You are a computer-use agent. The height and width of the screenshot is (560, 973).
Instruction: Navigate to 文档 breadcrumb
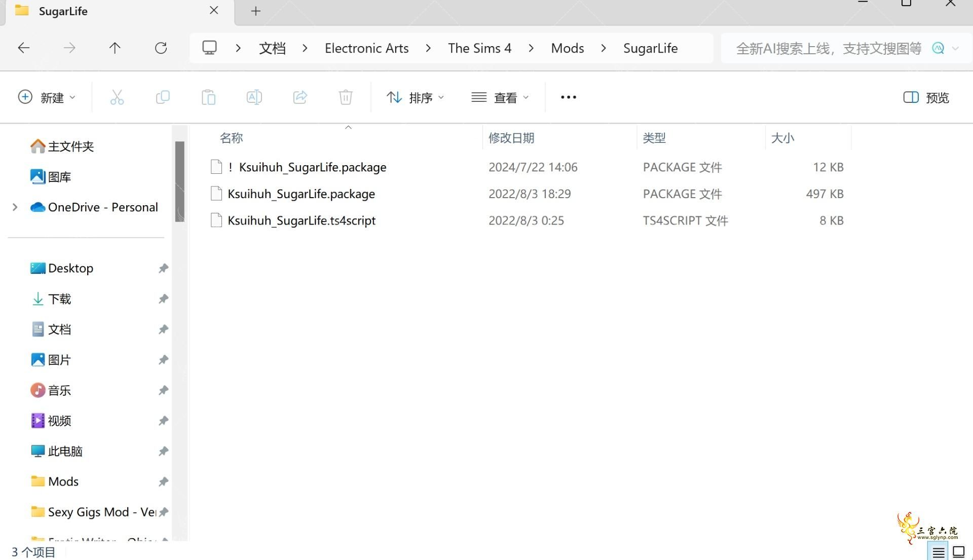(x=272, y=48)
